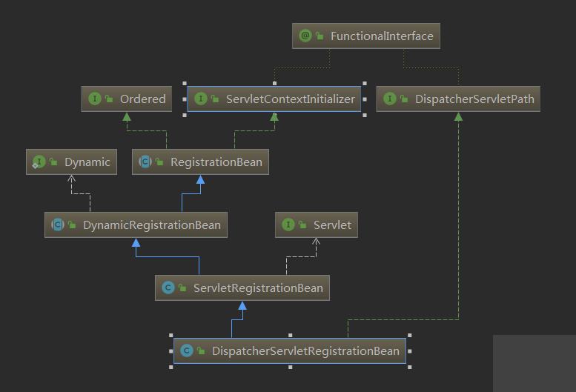The width and height of the screenshot is (576, 392).
Task: Click the lock icon beside ServletContextInitializer
Action: [x=215, y=99]
